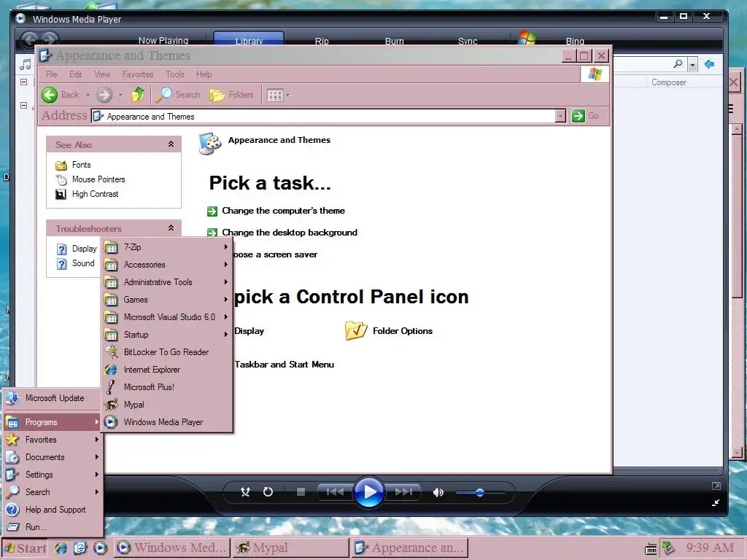The width and height of the screenshot is (747, 560).
Task: Expand the Accessories submenu
Action: [167, 265]
